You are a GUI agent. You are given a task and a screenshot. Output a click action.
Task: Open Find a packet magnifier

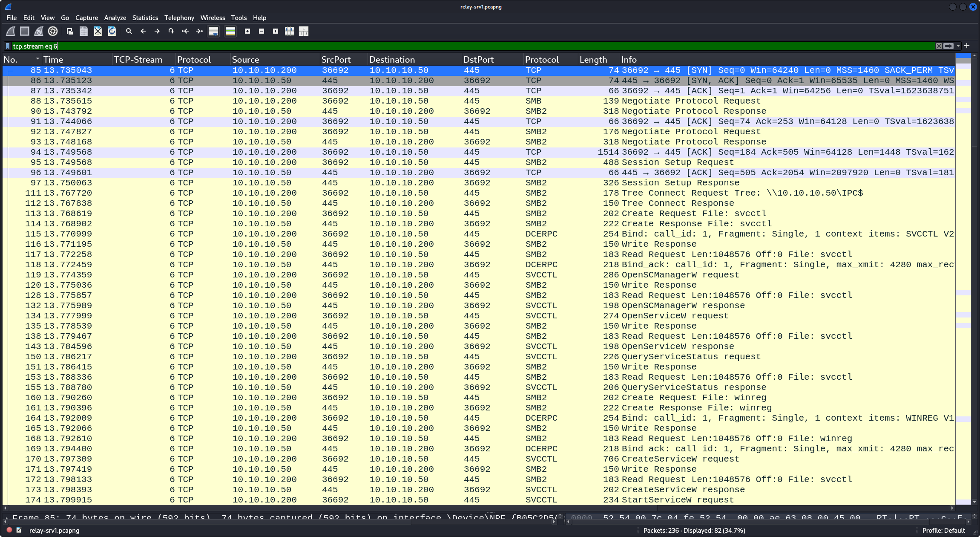coord(129,31)
